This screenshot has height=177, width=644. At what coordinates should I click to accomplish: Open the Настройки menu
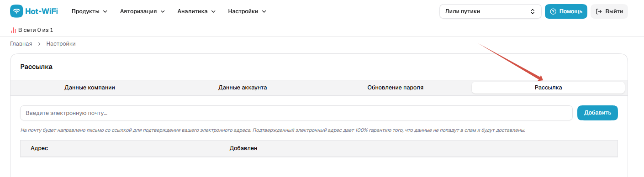pos(247,11)
